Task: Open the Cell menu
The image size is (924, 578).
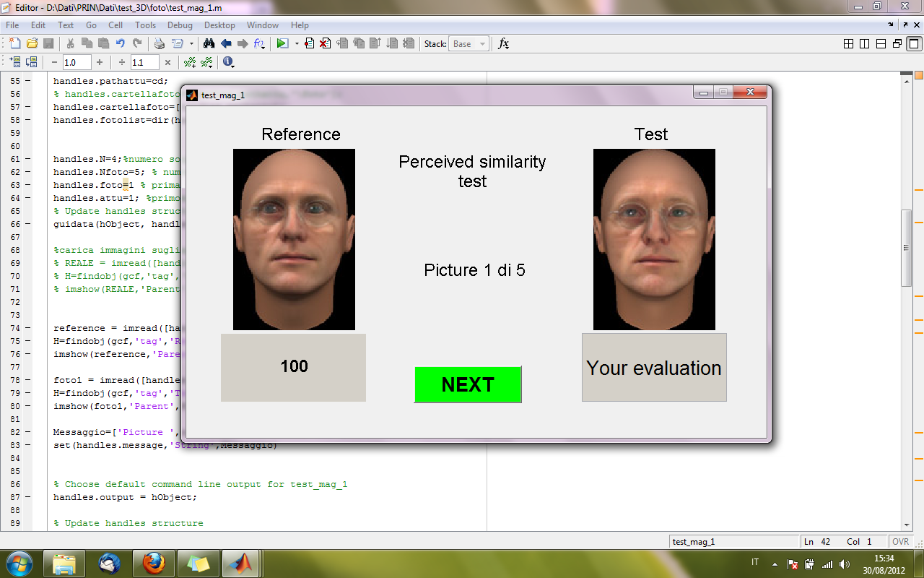Action: click(117, 25)
